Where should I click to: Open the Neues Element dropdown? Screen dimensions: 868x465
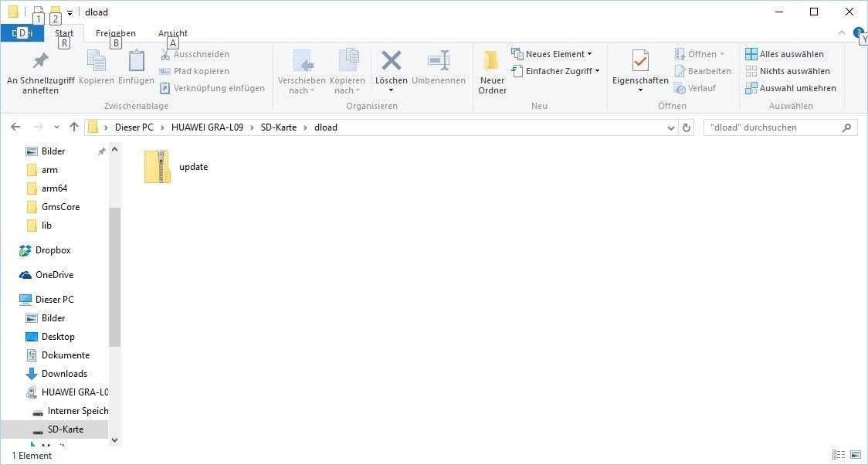[x=551, y=54]
